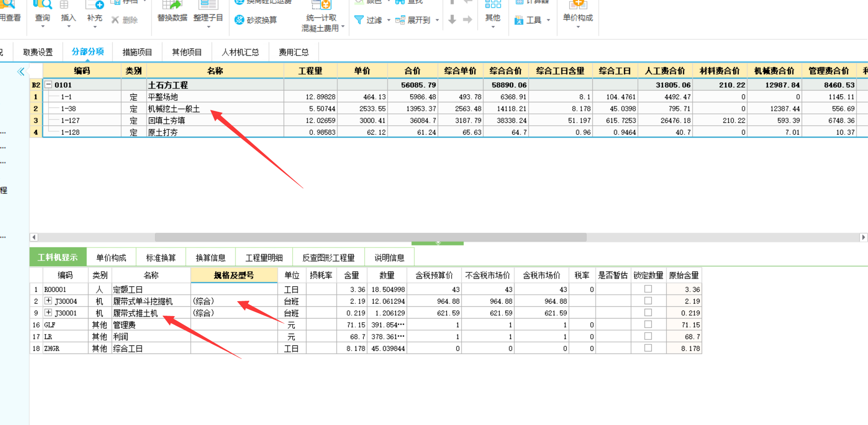Click the horizontal scrollbar thumb

pyautogui.click(x=371, y=237)
